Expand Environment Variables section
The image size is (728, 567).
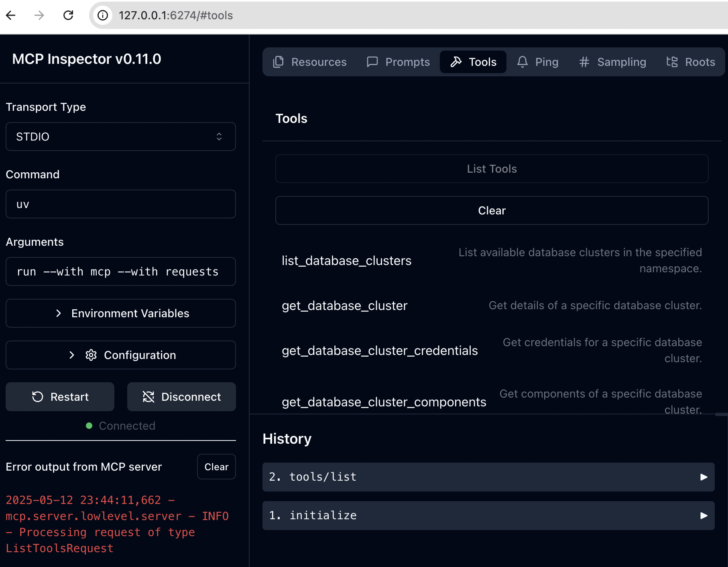[121, 313]
